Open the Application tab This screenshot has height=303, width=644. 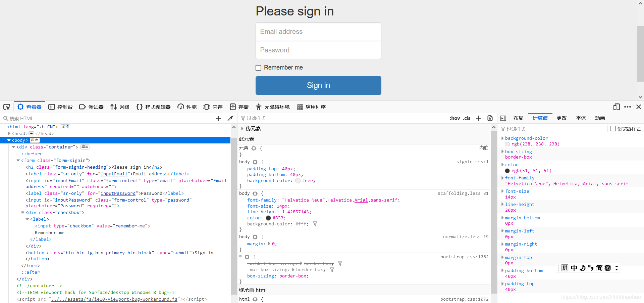pyautogui.click(x=311, y=107)
